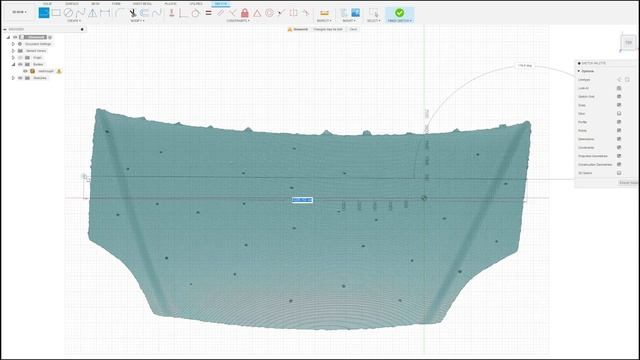Apply the Fix/Unfix lock constraint

pyautogui.click(x=244, y=13)
